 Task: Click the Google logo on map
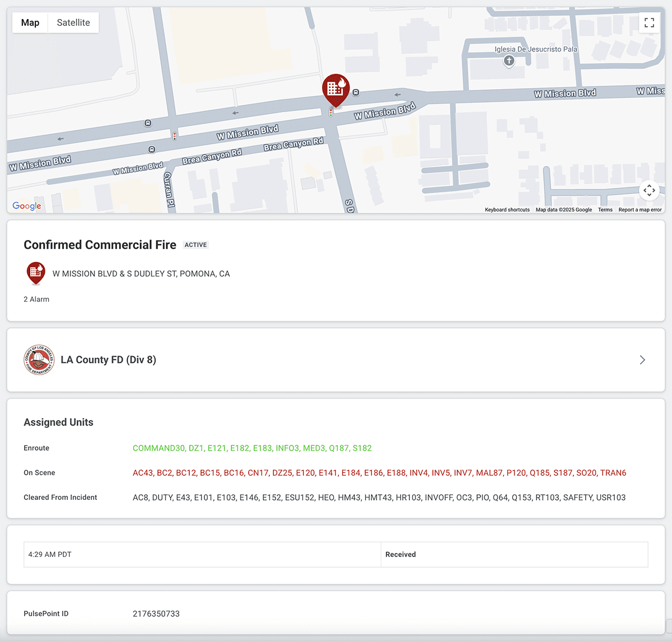point(27,206)
